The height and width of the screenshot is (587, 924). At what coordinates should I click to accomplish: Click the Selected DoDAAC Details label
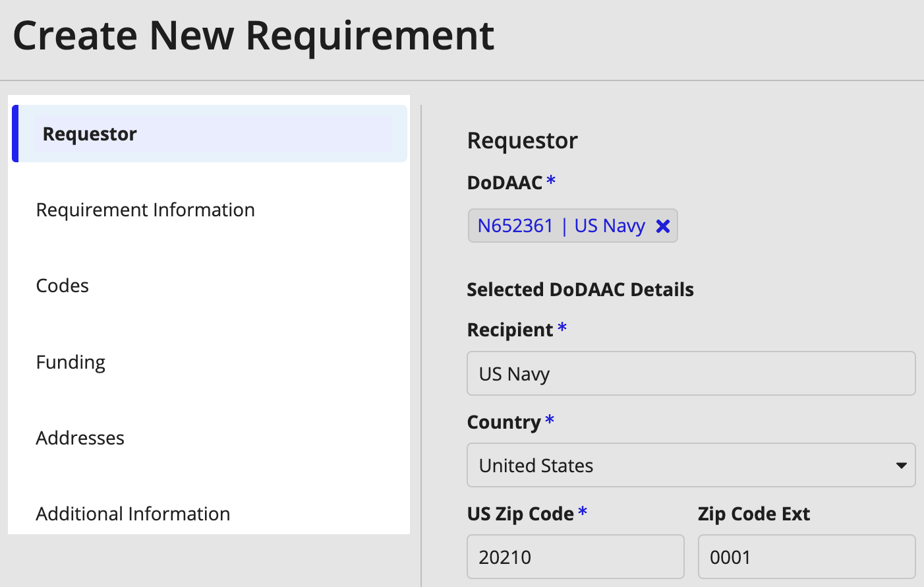580,290
